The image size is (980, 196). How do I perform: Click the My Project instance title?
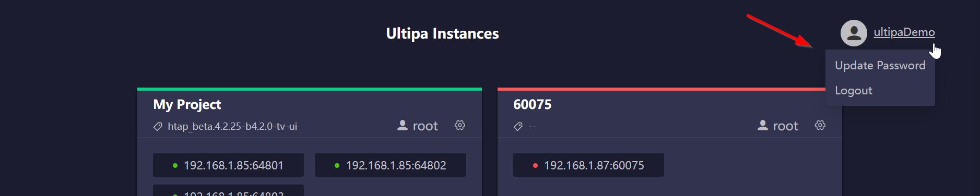(187, 105)
